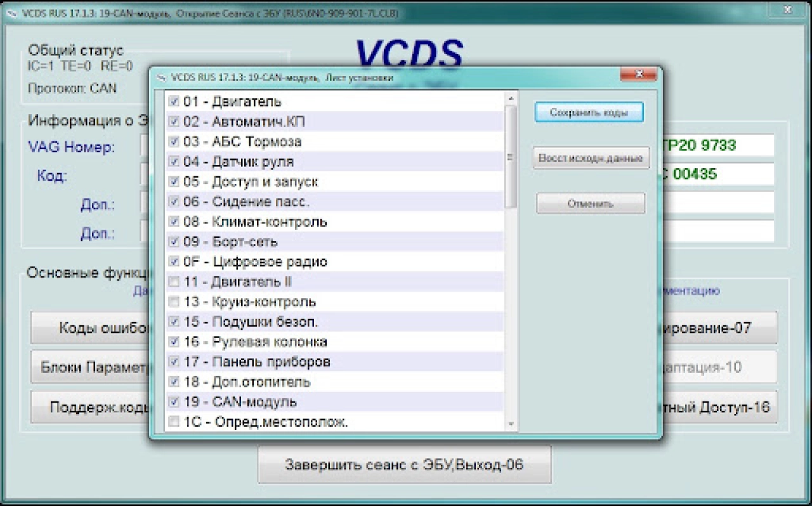Open Блоки Параметров in main window
The height and width of the screenshot is (506, 812).
(89, 367)
